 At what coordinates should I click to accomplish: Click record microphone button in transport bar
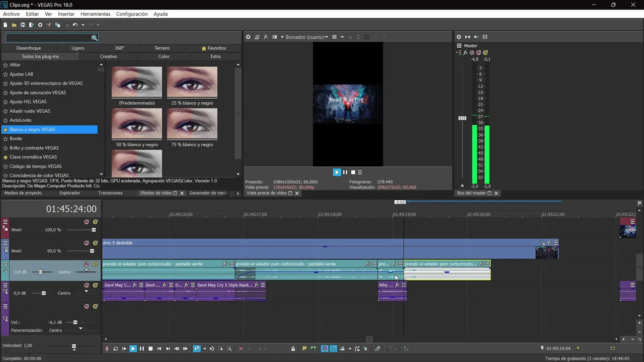[107, 348]
